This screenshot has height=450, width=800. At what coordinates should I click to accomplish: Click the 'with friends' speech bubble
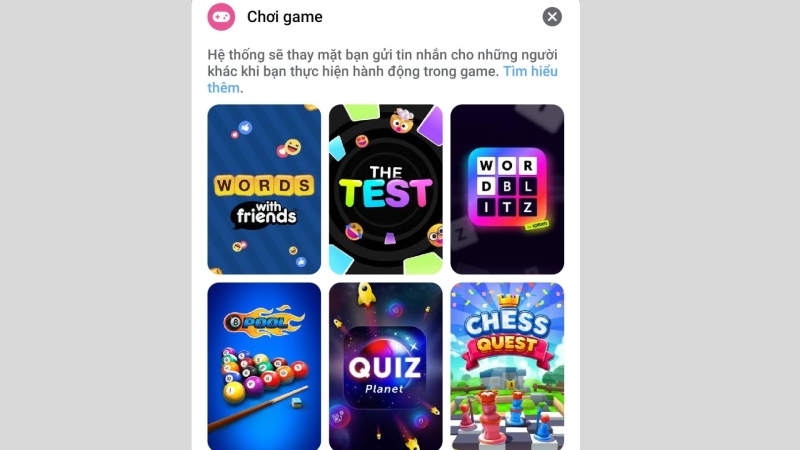point(265,214)
